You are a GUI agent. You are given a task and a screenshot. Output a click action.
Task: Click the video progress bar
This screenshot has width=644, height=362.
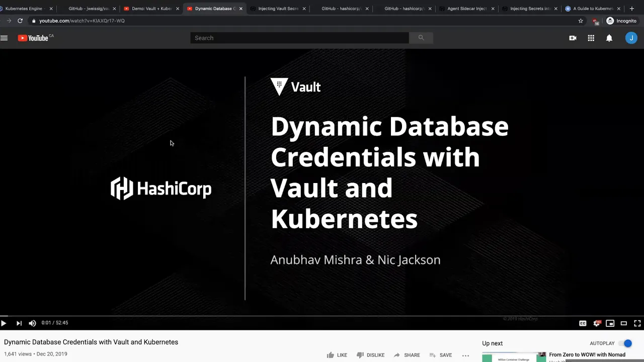coord(322,316)
